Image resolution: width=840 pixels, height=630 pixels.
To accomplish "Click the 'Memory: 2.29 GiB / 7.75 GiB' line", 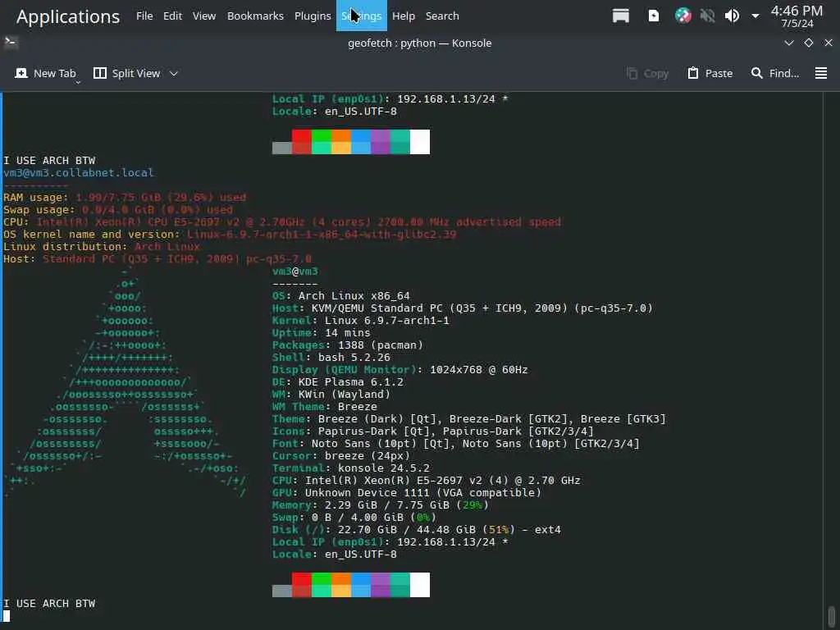I will 381,505.
